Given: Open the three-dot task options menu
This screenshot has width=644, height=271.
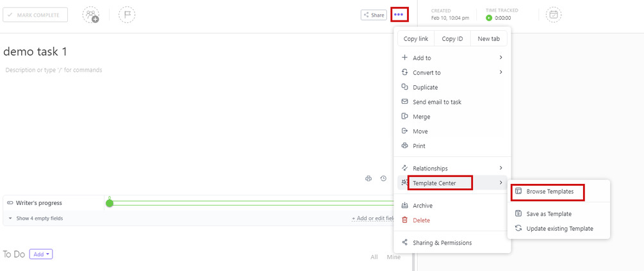Looking at the screenshot, I should click(x=399, y=15).
